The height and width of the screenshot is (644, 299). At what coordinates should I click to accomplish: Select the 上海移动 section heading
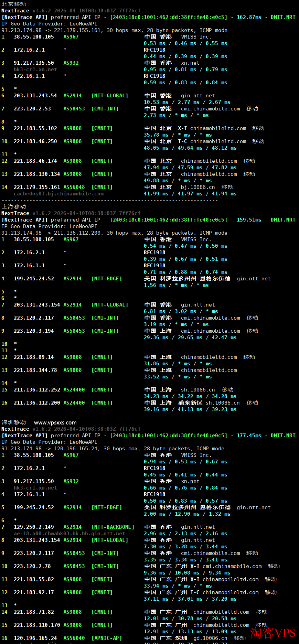coord(14,207)
